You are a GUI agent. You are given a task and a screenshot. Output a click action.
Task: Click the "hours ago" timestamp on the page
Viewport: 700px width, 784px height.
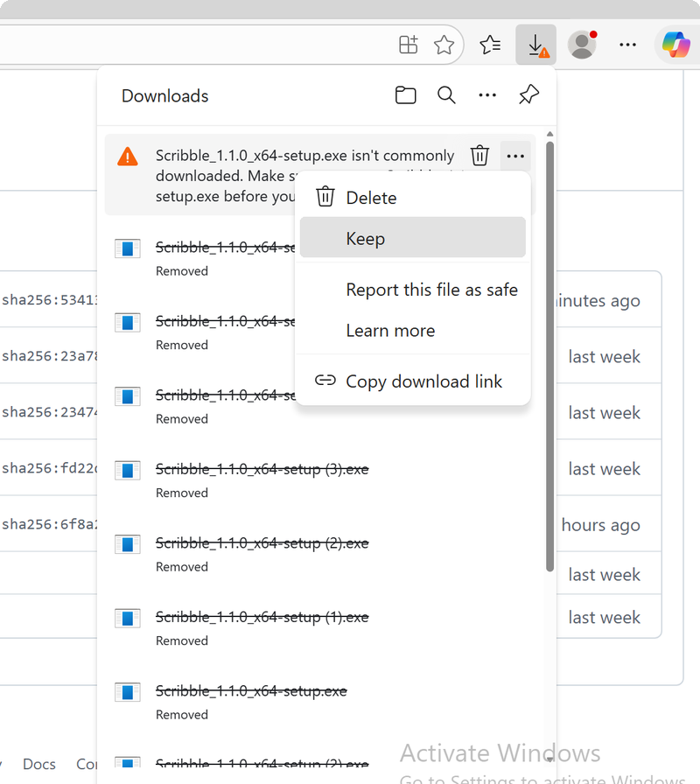[600, 525]
